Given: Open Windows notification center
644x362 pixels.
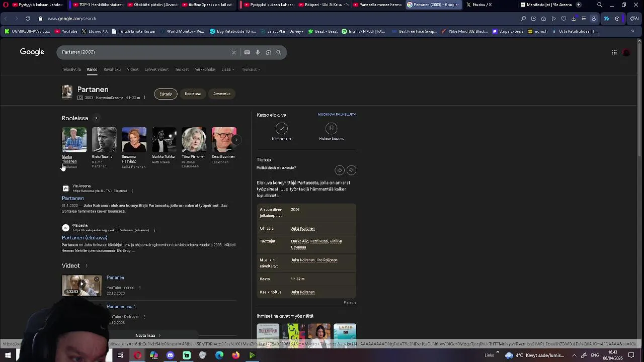Looking at the screenshot, I should click(x=631, y=355).
